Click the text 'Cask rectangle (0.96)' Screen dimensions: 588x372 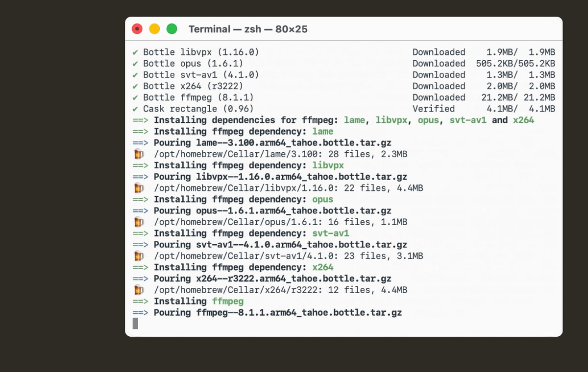[198, 109]
